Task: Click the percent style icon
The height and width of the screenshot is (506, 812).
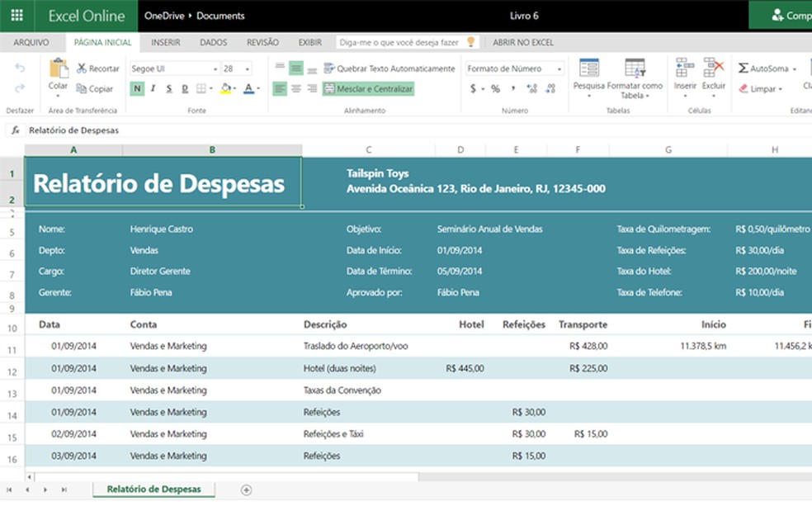Action: [495, 89]
